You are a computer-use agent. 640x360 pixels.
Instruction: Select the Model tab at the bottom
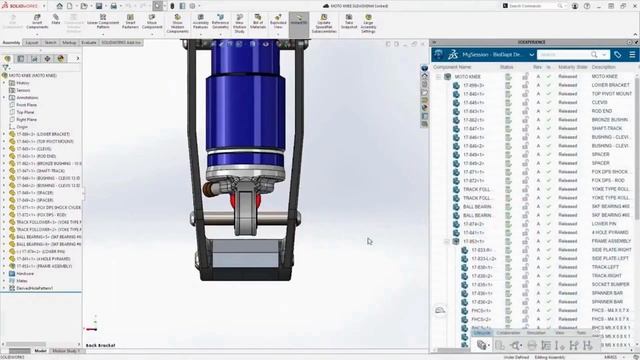tap(40, 351)
